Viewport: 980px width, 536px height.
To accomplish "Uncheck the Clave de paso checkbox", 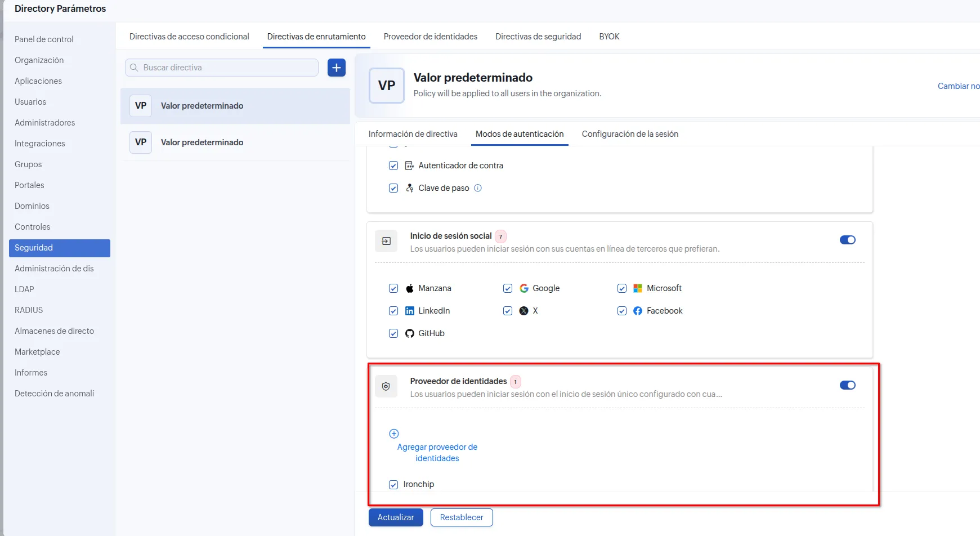I will click(393, 188).
